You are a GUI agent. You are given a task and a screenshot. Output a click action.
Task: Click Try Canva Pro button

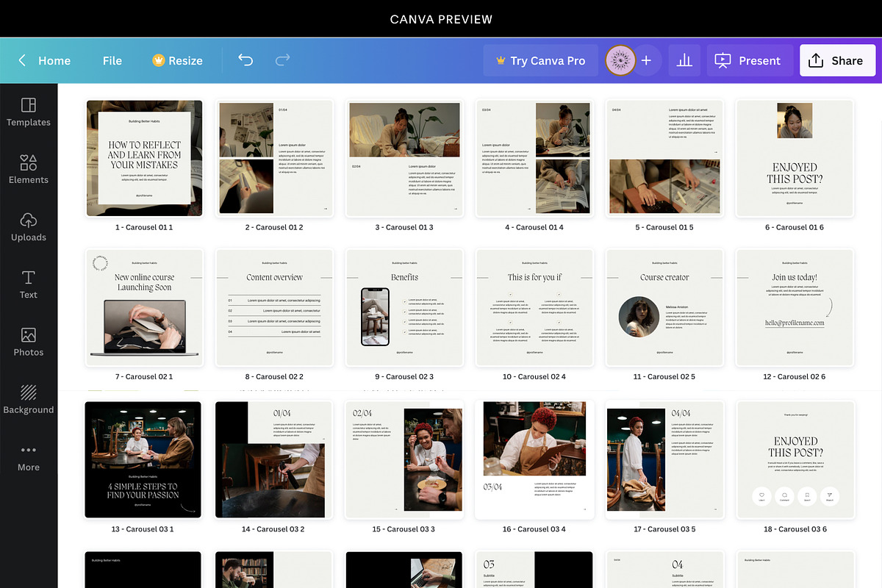pos(540,60)
